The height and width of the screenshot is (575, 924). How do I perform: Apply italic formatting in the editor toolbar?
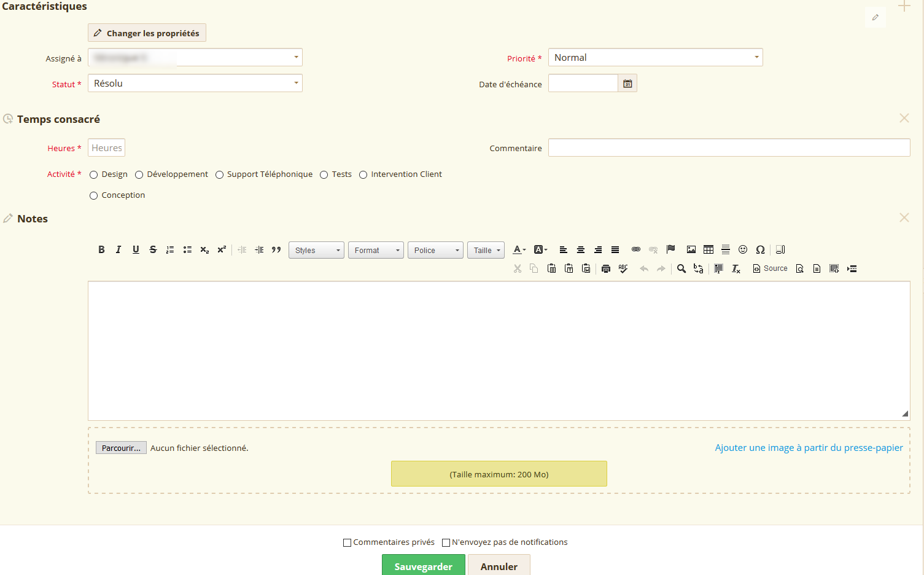[118, 249]
